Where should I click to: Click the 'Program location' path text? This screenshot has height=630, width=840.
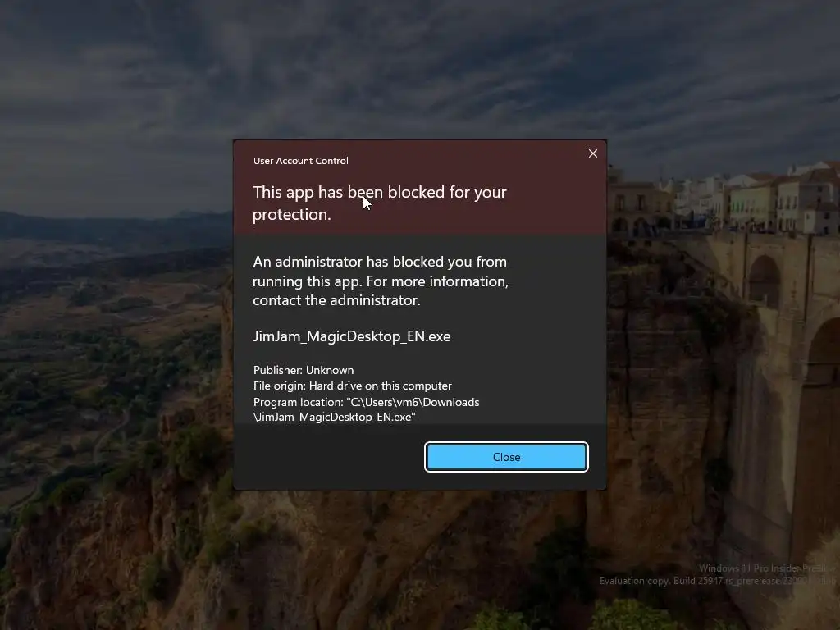tap(366, 409)
